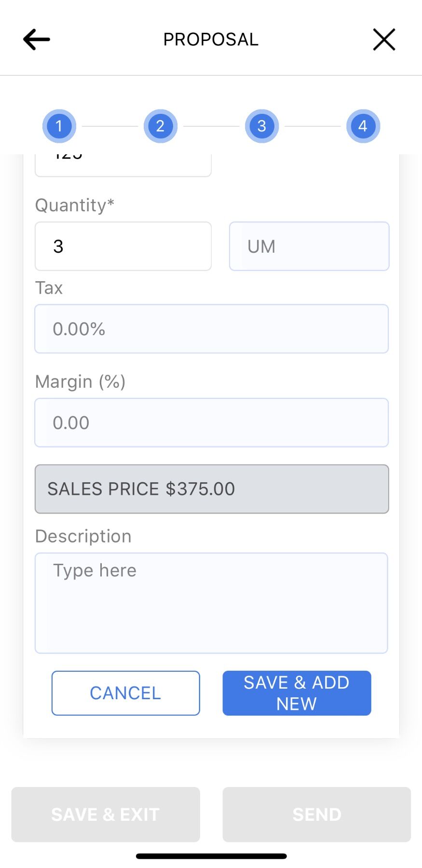This screenshot has height=868, width=422.
Task: Close the Proposal screen with X
Action: click(x=384, y=40)
